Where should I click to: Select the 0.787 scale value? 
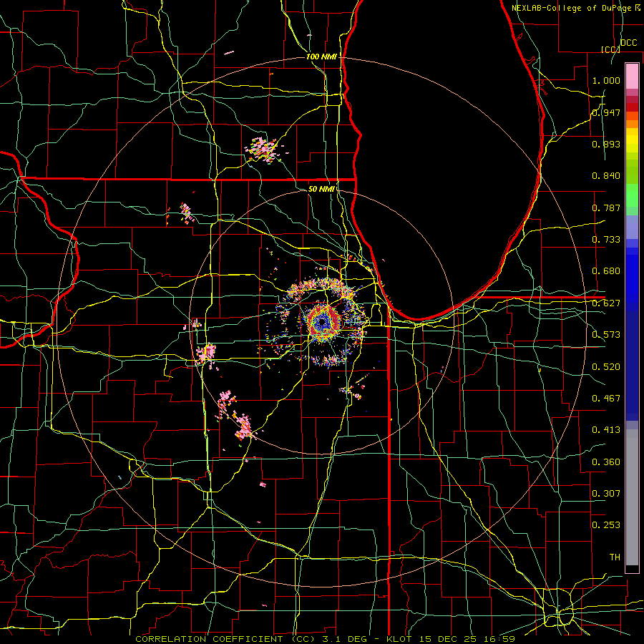606,208
